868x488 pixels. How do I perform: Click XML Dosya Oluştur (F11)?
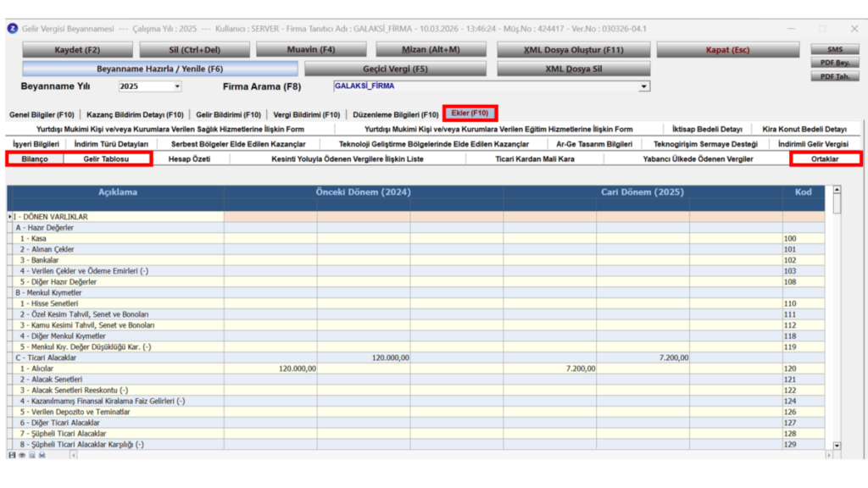(x=574, y=50)
